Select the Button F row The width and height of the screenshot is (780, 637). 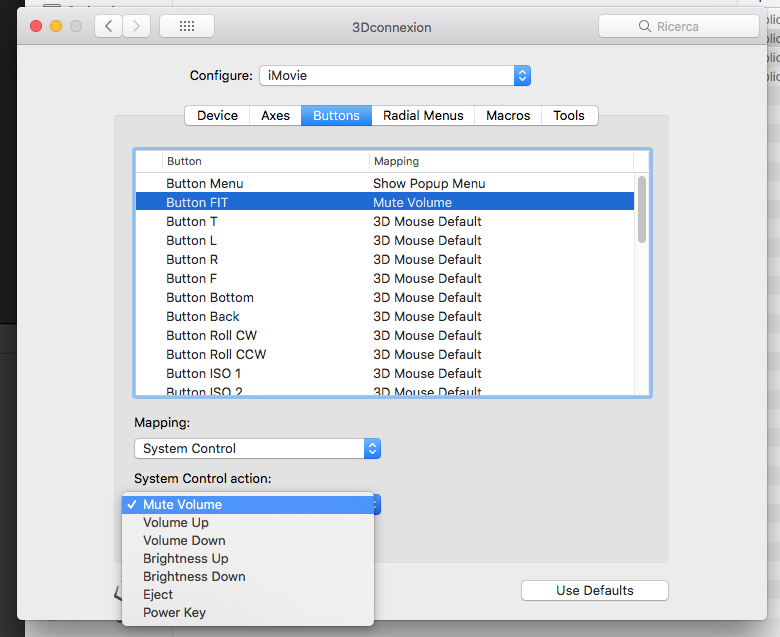tap(385, 278)
